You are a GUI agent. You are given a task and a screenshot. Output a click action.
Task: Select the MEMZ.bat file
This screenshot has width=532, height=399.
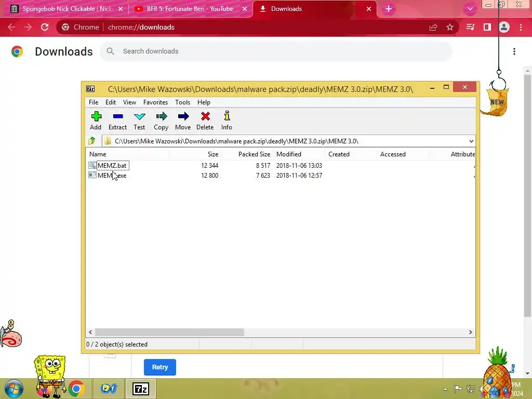112,166
